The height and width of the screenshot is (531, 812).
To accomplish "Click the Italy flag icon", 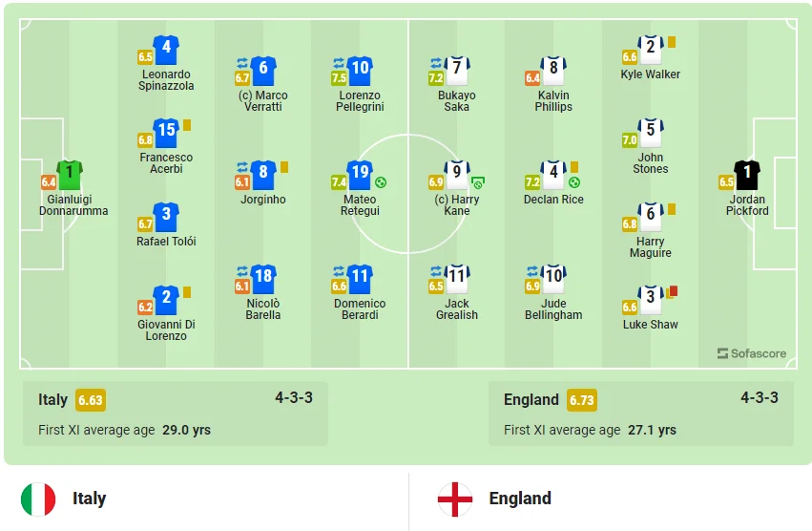I will (38, 499).
